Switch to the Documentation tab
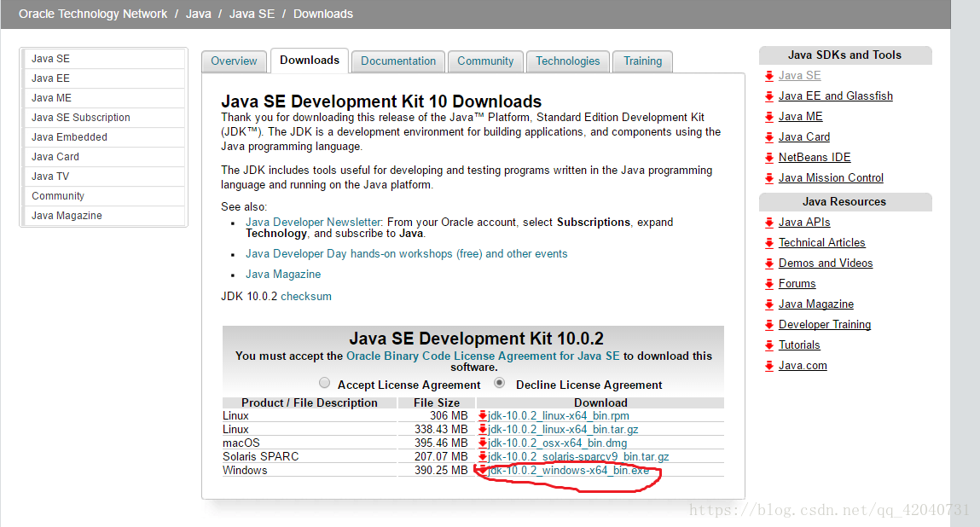This screenshot has width=980, height=527. tap(397, 61)
